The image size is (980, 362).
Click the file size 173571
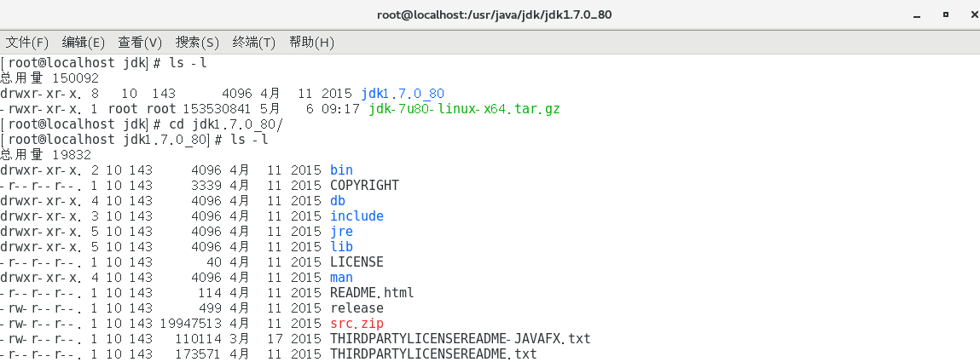click(x=198, y=353)
